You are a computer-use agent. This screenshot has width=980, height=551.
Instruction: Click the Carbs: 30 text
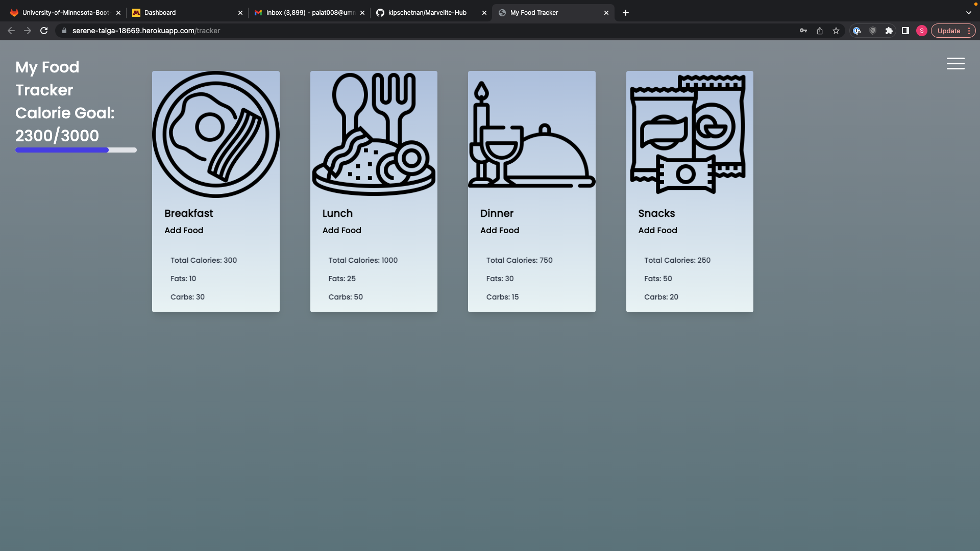pos(187,297)
